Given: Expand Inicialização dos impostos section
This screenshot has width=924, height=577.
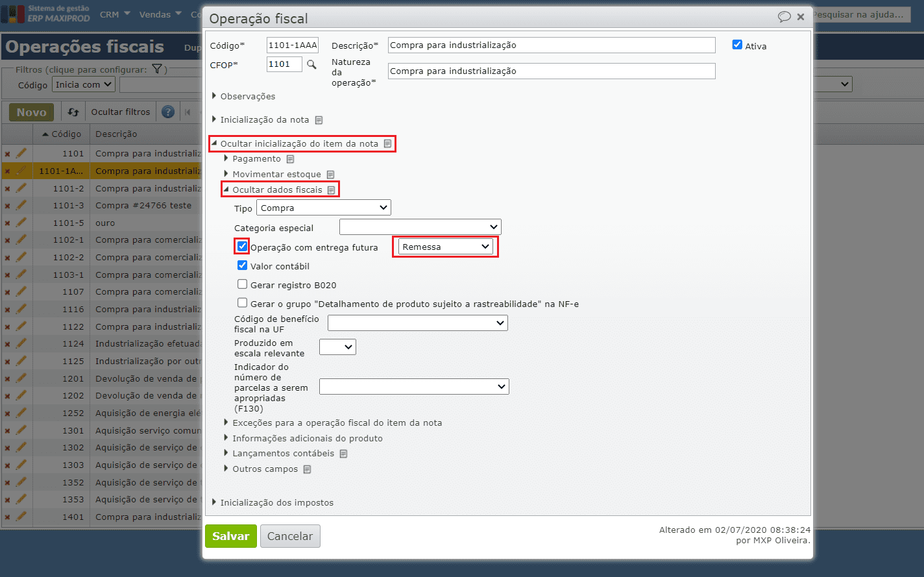Looking at the screenshot, I should [273, 503].
